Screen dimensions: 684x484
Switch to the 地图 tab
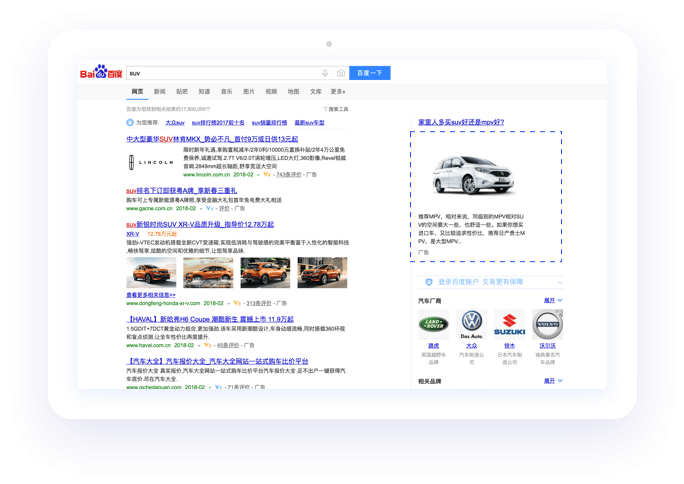293,91
